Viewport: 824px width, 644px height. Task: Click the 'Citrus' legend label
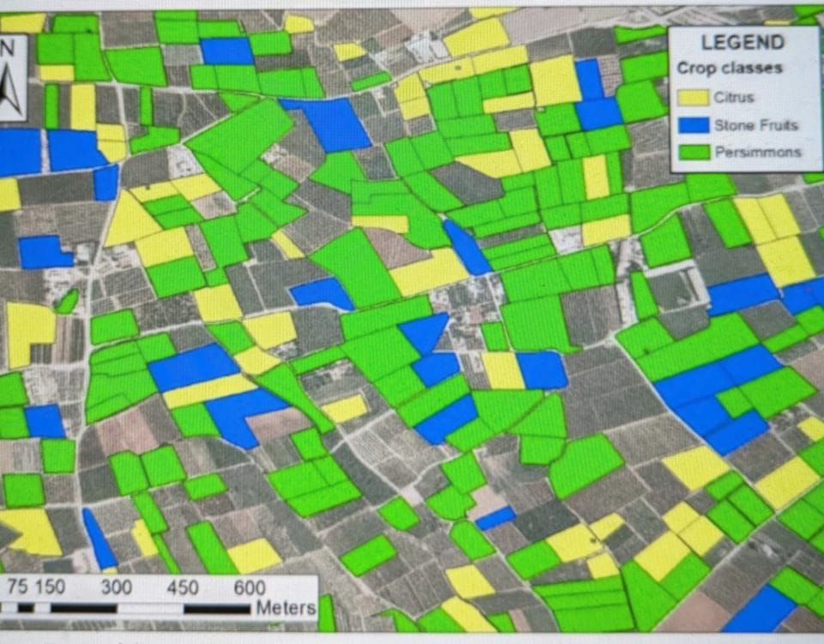pos(734,97)
